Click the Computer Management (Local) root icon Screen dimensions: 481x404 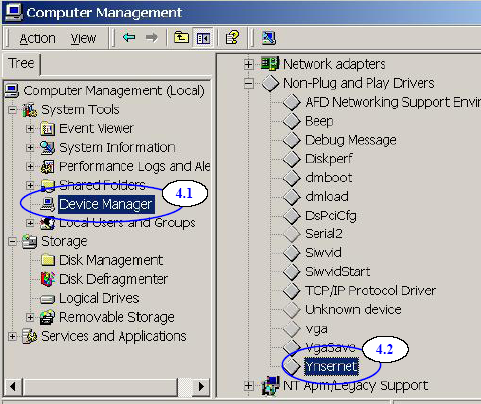click(x=12, y=91)
